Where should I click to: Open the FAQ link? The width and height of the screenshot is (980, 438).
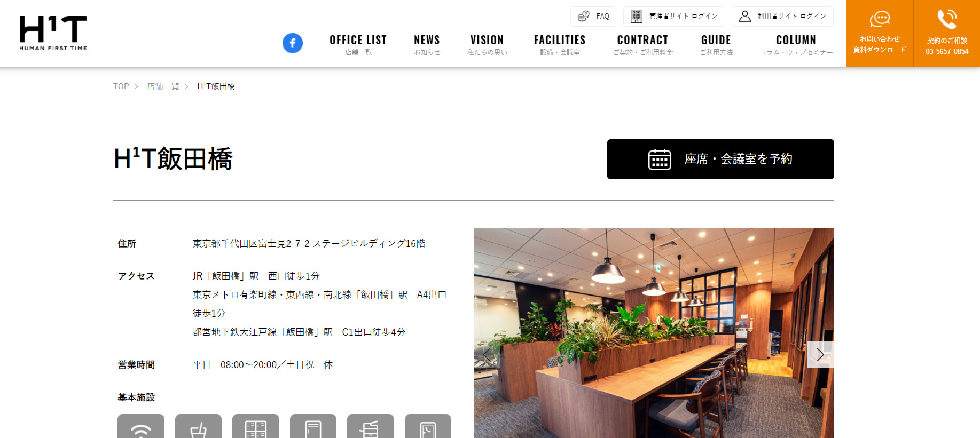coord(593,16)
